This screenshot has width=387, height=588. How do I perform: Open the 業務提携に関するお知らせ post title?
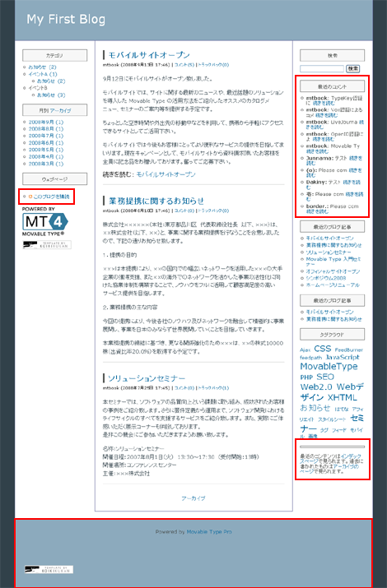click(156, 201)
